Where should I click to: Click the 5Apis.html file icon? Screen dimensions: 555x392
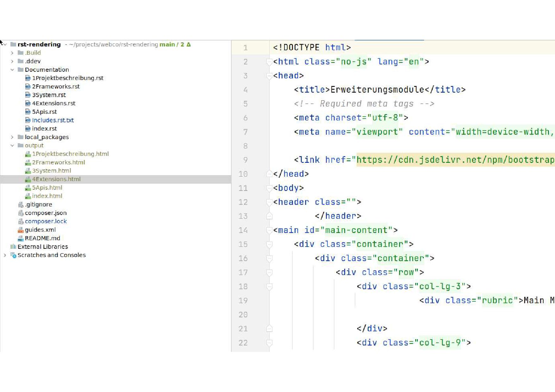point(28,188)
